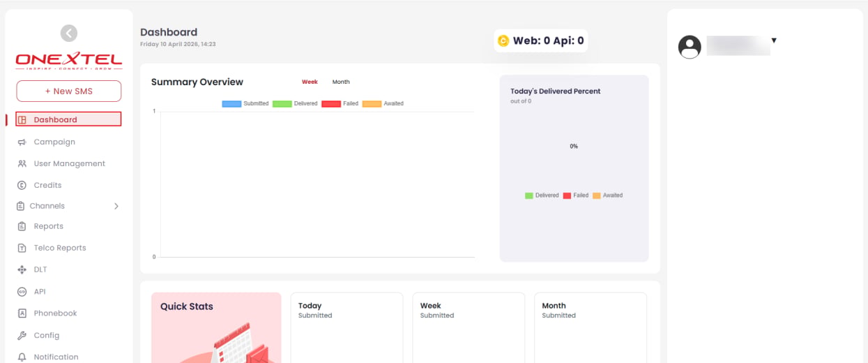Toggle Submitted series in summary legend

pyautogui.click(x=245, y=103)
